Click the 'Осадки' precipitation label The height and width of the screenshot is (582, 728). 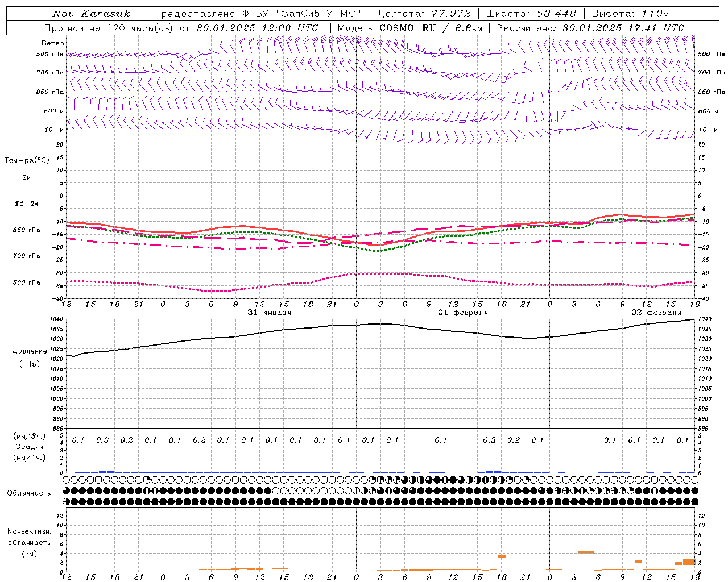click(x=30, y=447)
